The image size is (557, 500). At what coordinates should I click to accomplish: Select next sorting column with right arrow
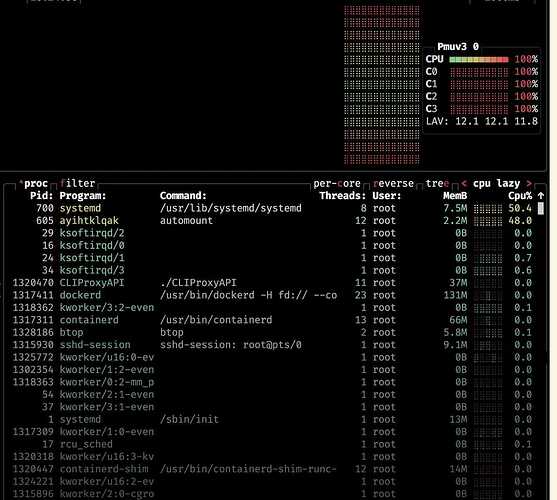click(x=529, y=183)
